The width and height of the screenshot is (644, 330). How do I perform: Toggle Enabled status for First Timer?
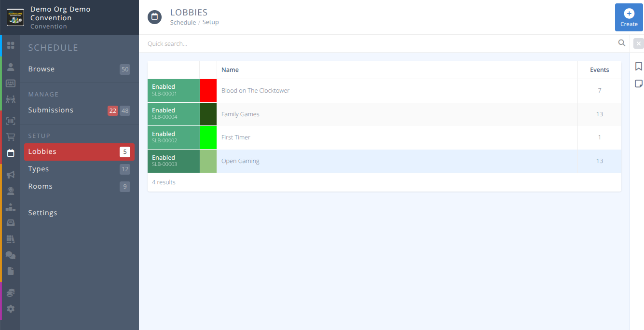coord(173,137)
